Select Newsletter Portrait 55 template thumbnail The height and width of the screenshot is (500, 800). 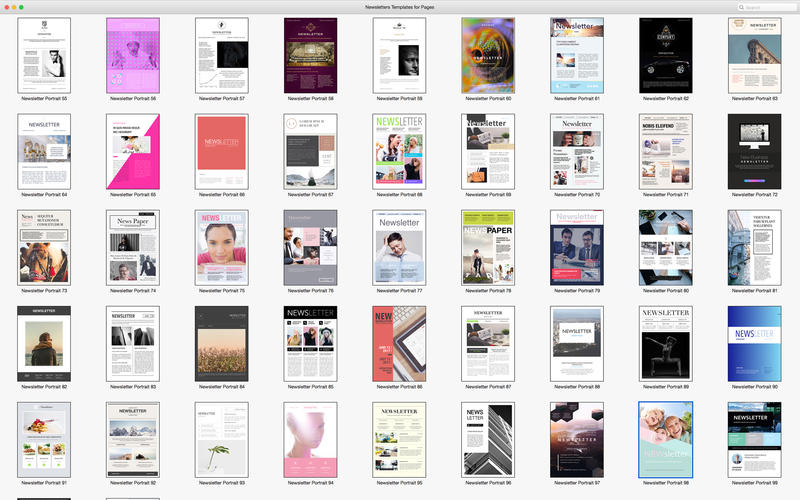pos(44,56)
